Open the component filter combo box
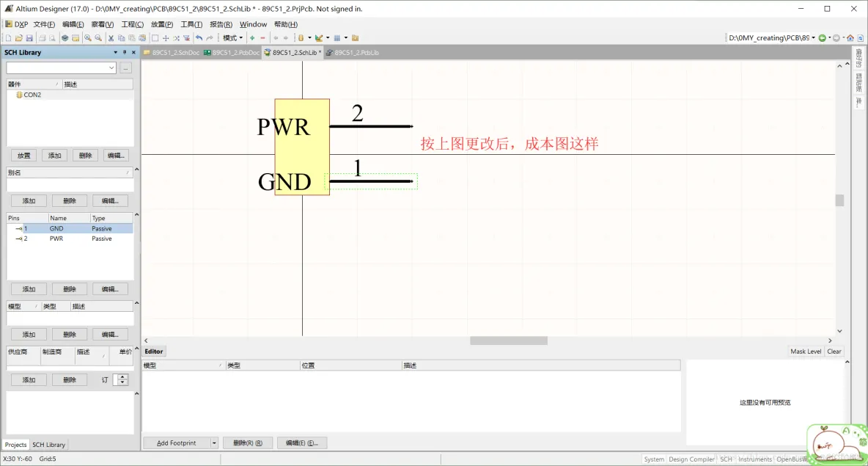868x466 pixels. tap(61, 68)
